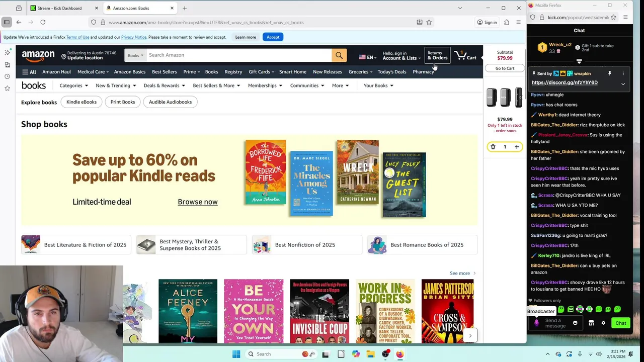
Task: Open New Releases nav item
Action: pos(327,72)
